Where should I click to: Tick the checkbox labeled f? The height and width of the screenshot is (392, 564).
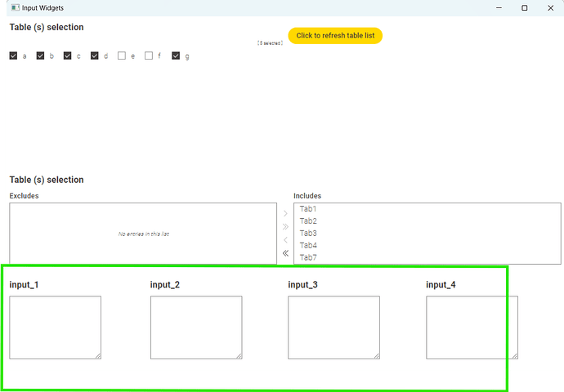point(149,56)
